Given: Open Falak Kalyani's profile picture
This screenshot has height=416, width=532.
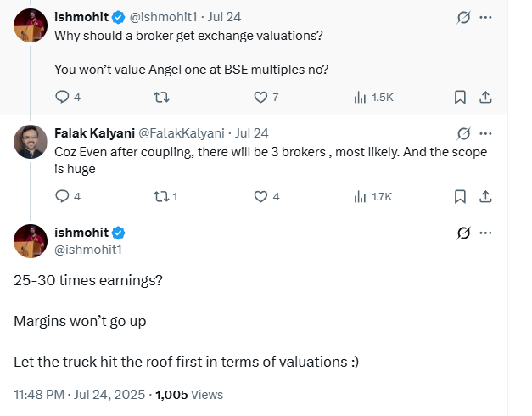Looking at the screenshot, I should 30,142.
